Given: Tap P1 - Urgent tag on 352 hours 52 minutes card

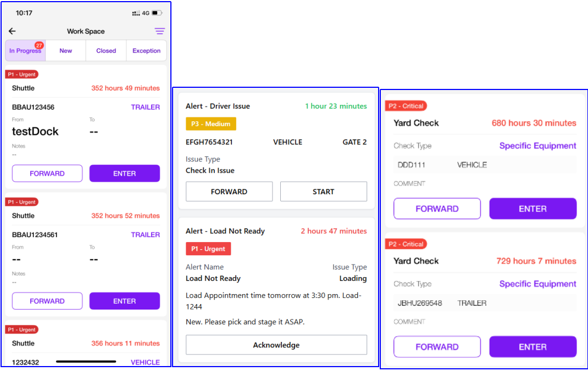Looking at the screenshot, I should click(22, 202).
